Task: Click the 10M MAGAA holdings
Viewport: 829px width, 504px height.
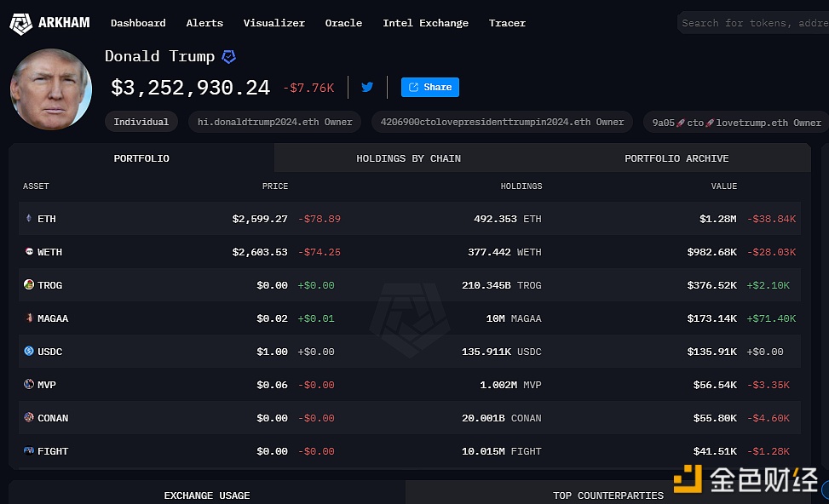Action: (x=514, y=318)
